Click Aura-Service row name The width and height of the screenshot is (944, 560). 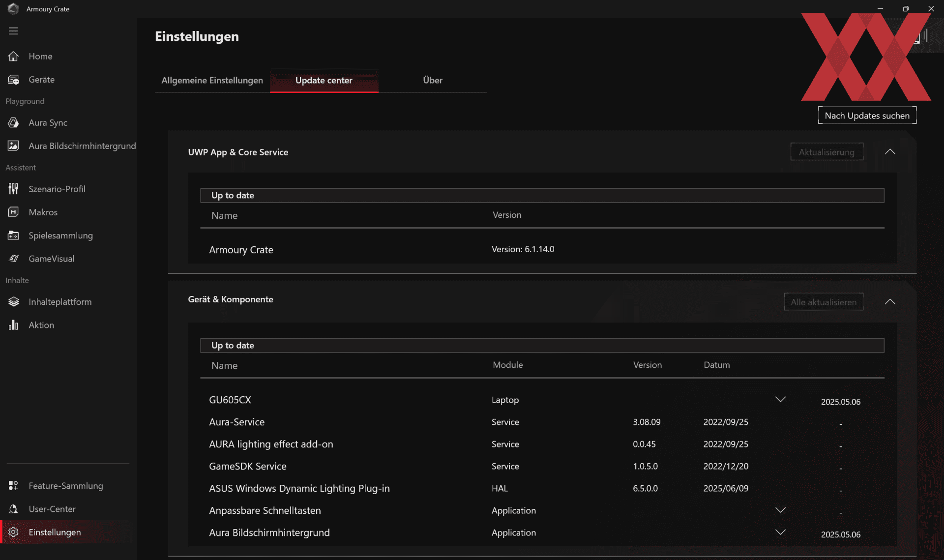click(236, 422)
